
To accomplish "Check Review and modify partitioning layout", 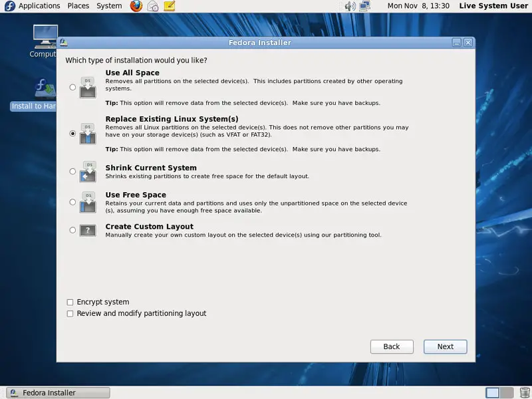I will (x=70, y=314).
